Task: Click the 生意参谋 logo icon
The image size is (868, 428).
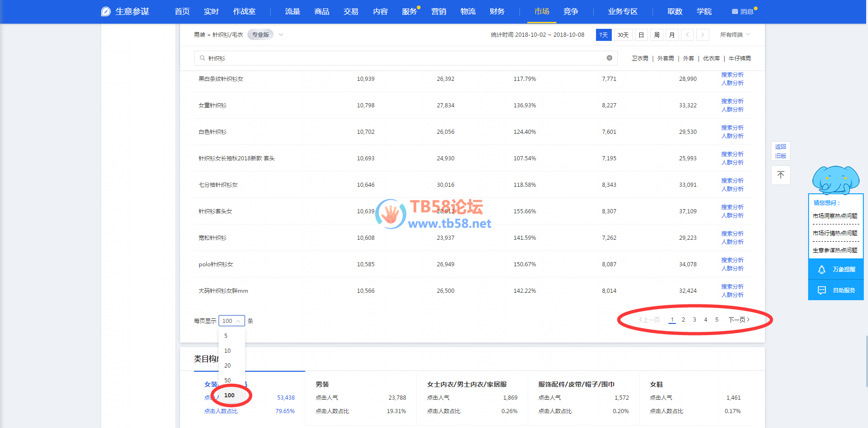Action: click(x=106, y=12)
